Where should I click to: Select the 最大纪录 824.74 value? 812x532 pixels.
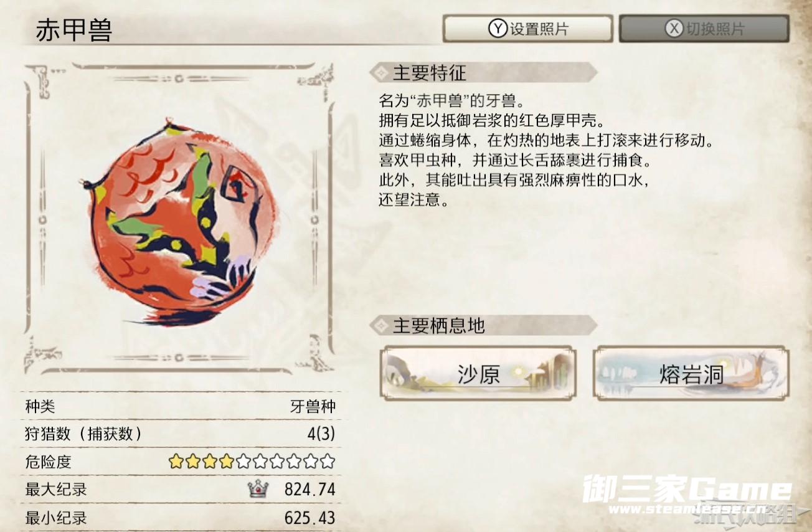click(x=310, y=490)
